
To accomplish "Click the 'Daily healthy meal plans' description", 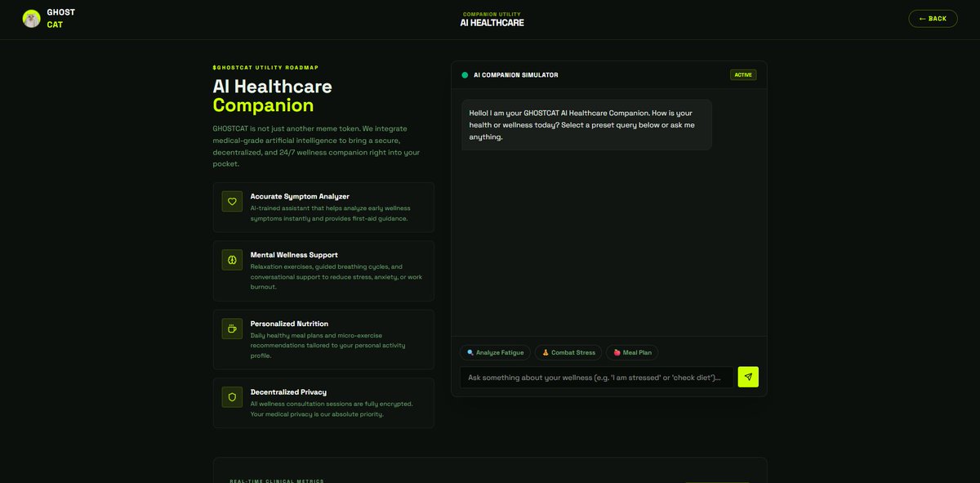I will pos(328,346).
